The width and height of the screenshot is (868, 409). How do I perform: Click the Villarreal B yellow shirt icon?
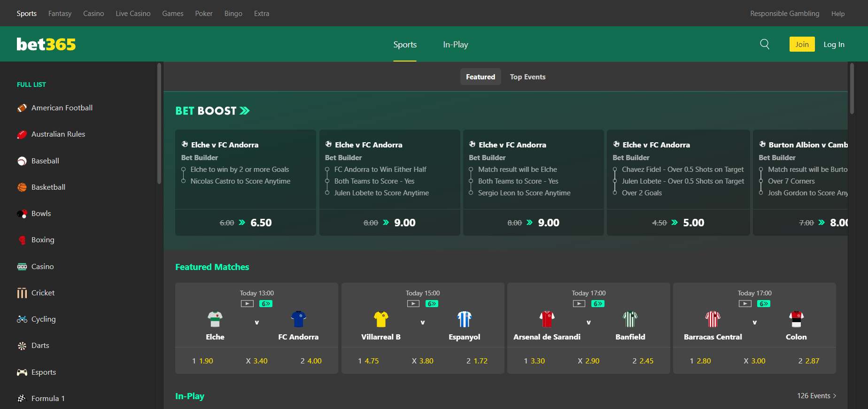pyautogui.click(x=381, y=319)
